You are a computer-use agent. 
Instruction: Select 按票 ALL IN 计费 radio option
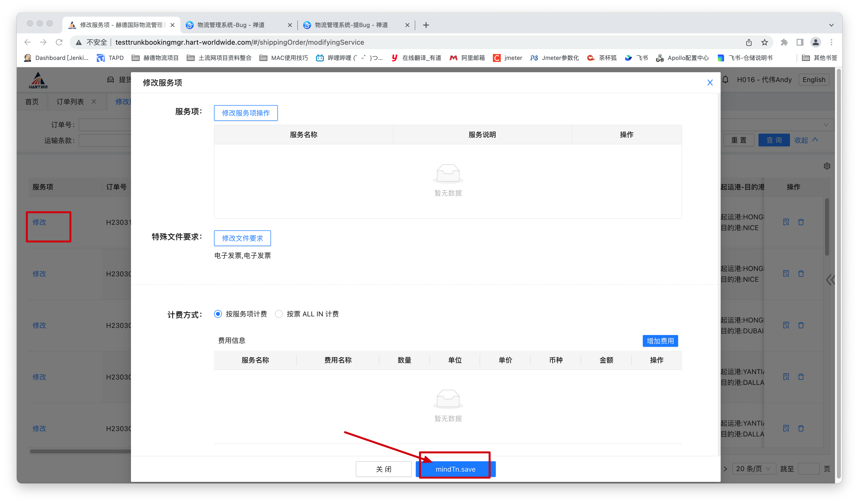pyautogui.click(x=279, y=314)
